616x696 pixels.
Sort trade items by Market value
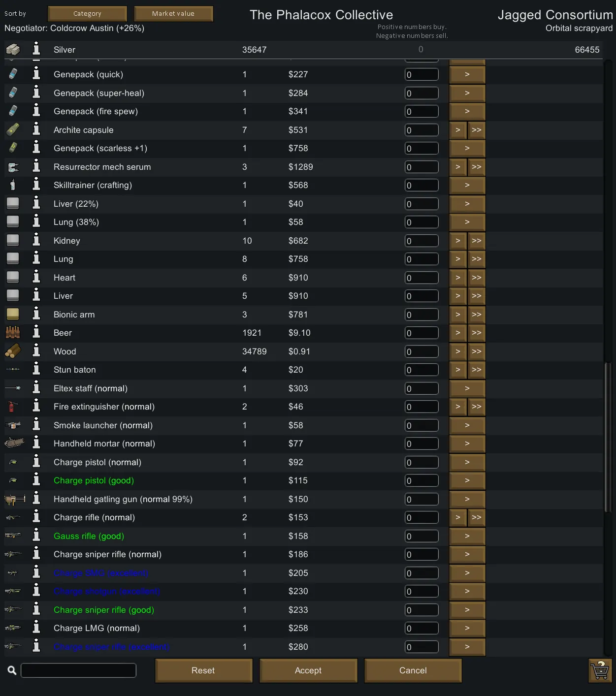pyautogui.click(x=173, y=14)
